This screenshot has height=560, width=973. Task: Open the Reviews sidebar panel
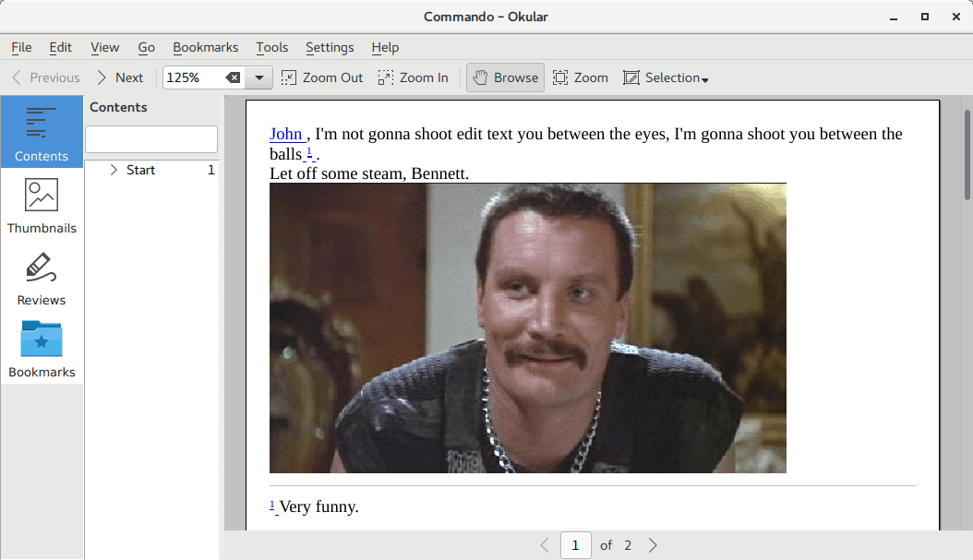(42, 277)
